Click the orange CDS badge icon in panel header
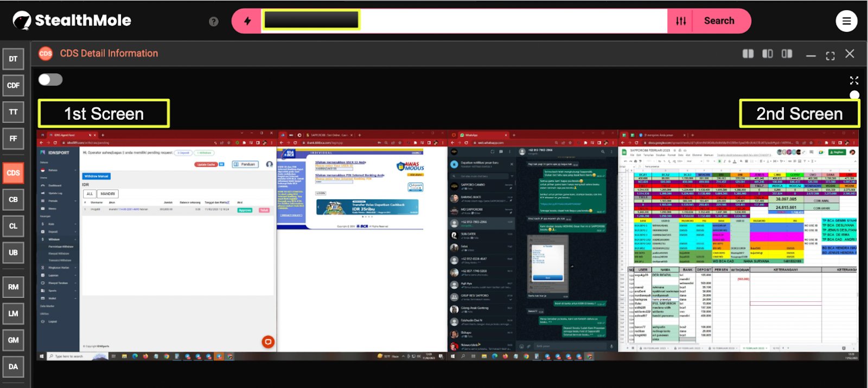 click(46, 53)
